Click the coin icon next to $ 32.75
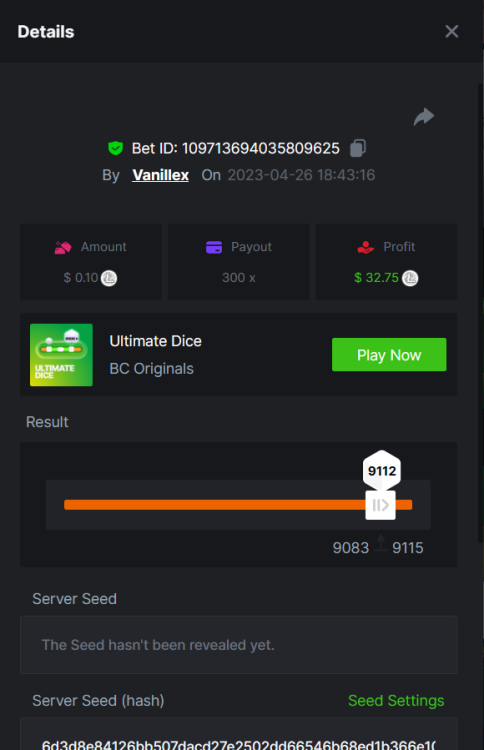The image size is (484, 750). coord(410,278)
